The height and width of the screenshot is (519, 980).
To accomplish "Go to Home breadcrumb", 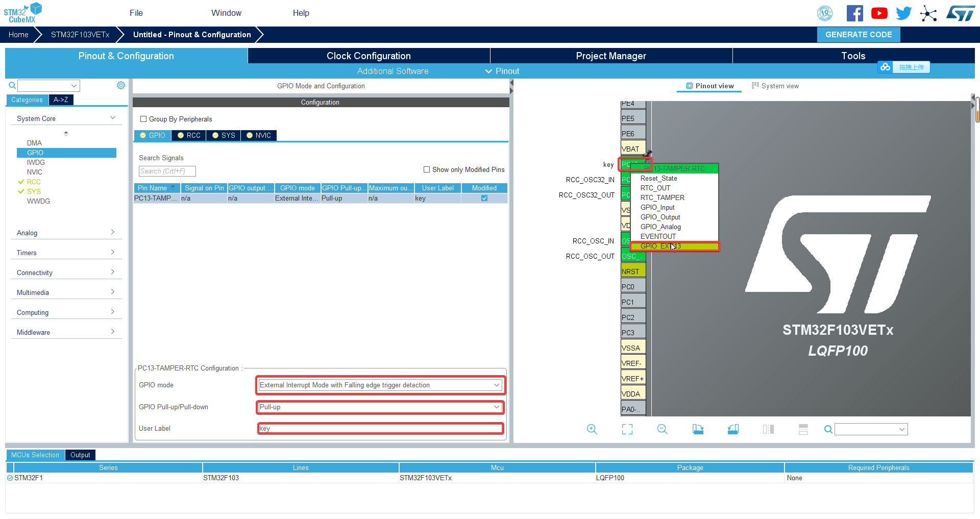I will [x=18, y=35].
